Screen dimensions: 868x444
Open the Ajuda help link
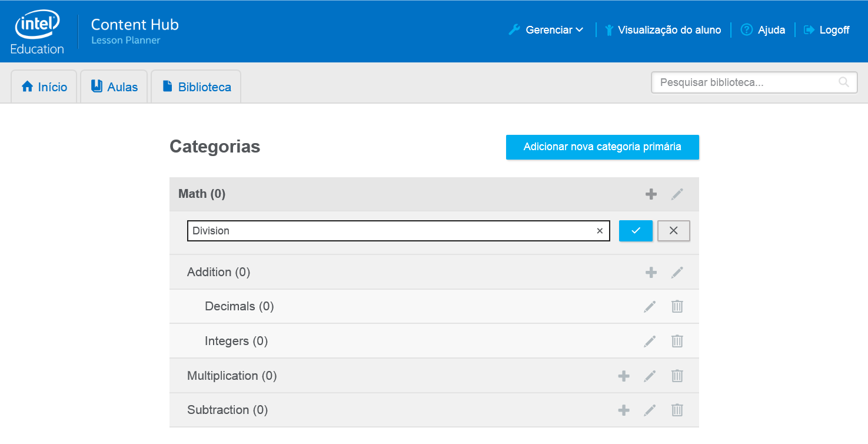[763, 30]
